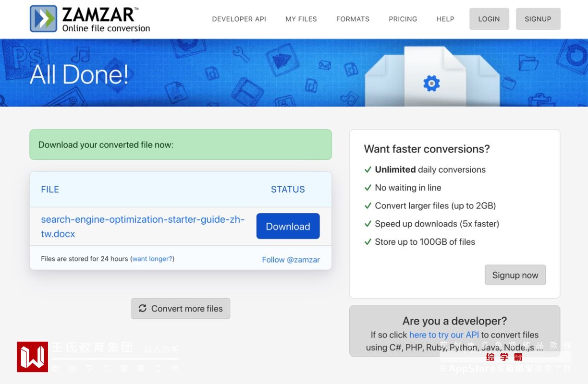The height and width of the screenshot is (384, 588).
Task: Click the checkmark beside Unlimited daily conversions
Action: point(368,169)
